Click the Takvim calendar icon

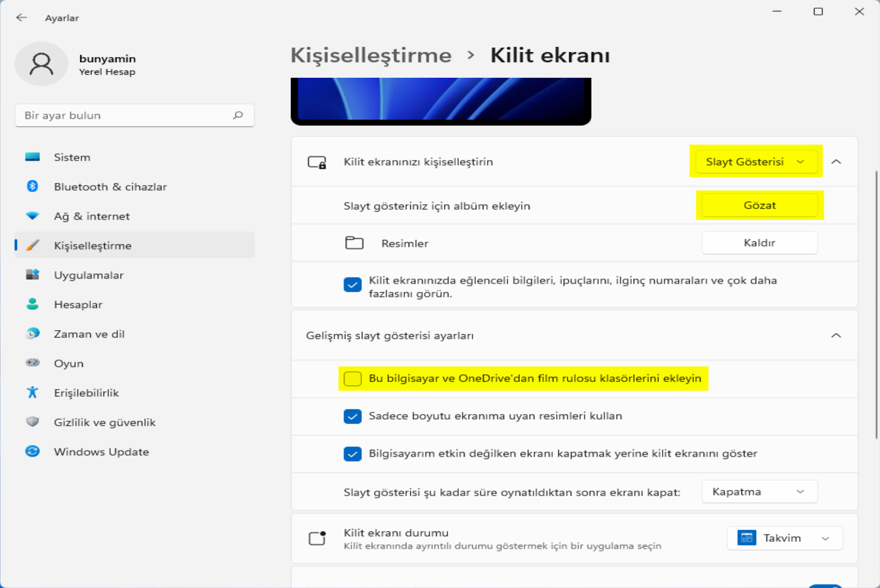[747, 538]
